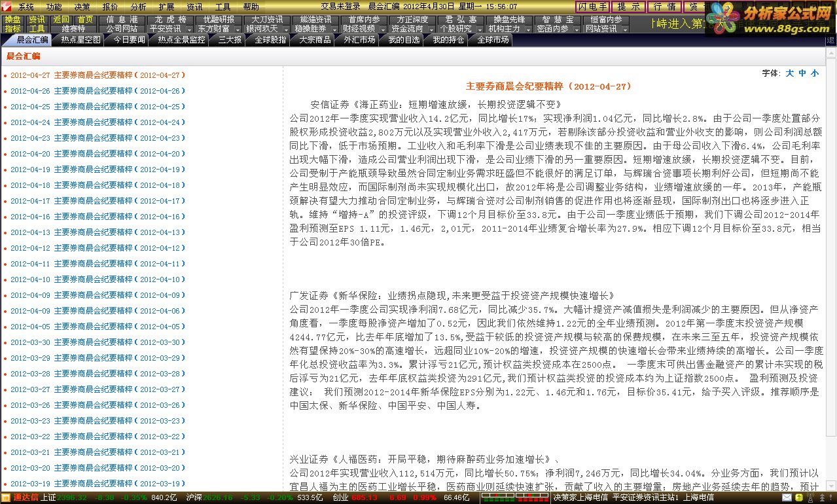Switch to the 今日要闻 tab
837x504 pixels.
pos(129,40)
